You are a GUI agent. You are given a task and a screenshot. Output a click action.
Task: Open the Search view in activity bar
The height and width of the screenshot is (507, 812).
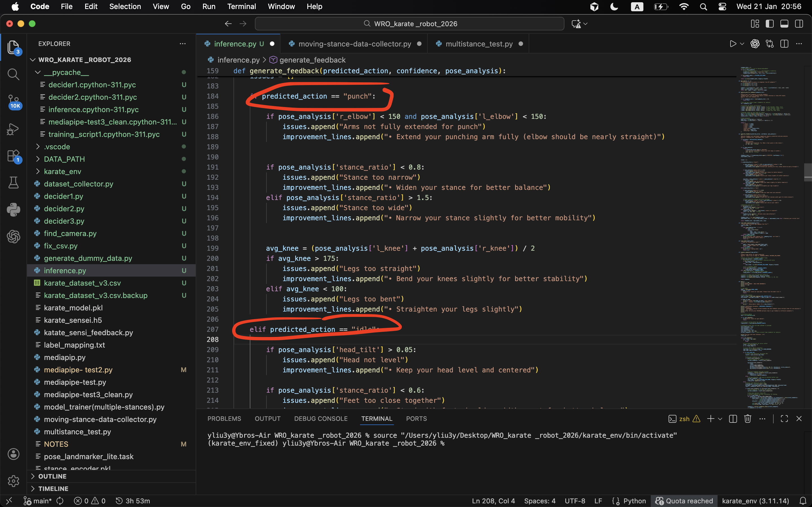14,74
